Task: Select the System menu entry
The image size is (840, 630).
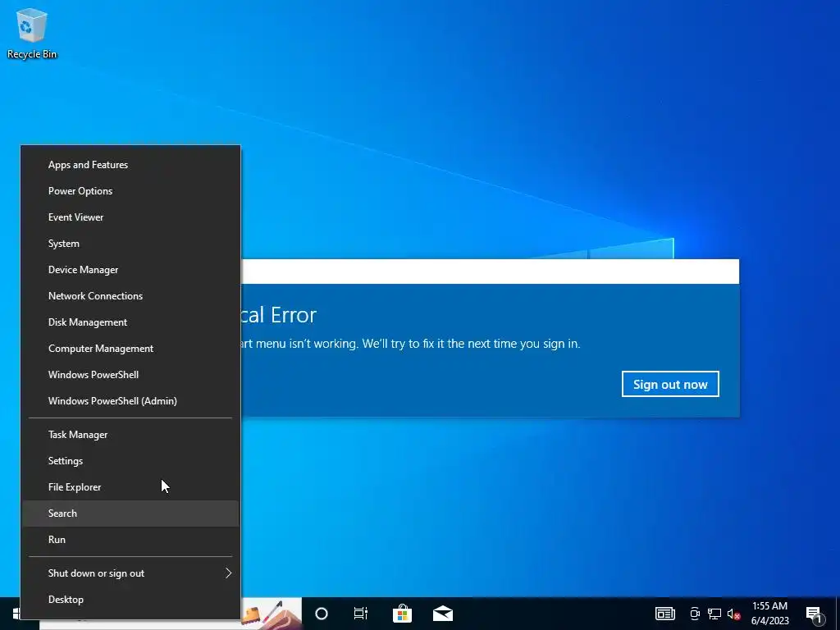Action: (130, 244)
